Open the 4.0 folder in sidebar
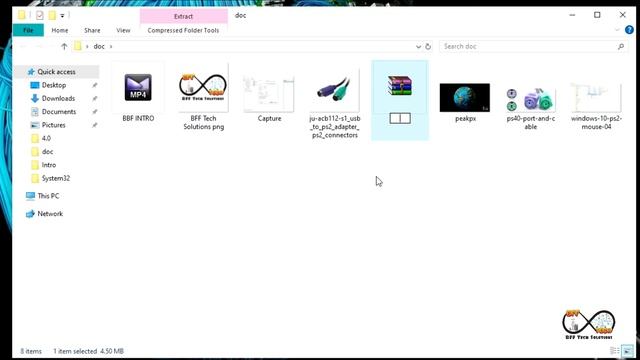This screenshot has height=360, width=640. pos(46,138)
